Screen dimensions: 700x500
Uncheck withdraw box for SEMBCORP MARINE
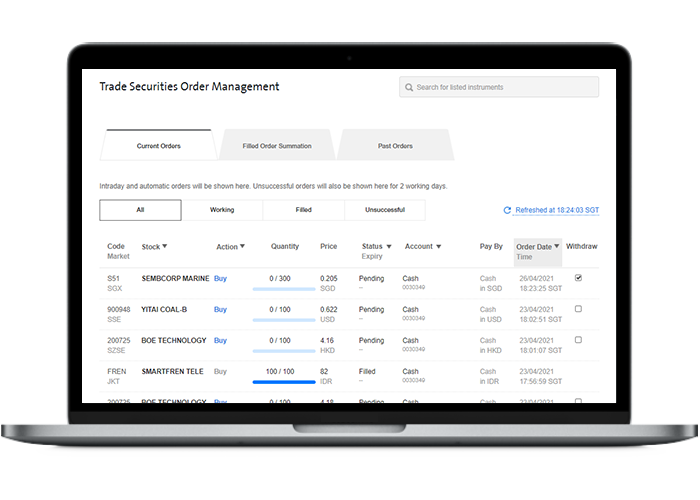click(x=578, y=278)
